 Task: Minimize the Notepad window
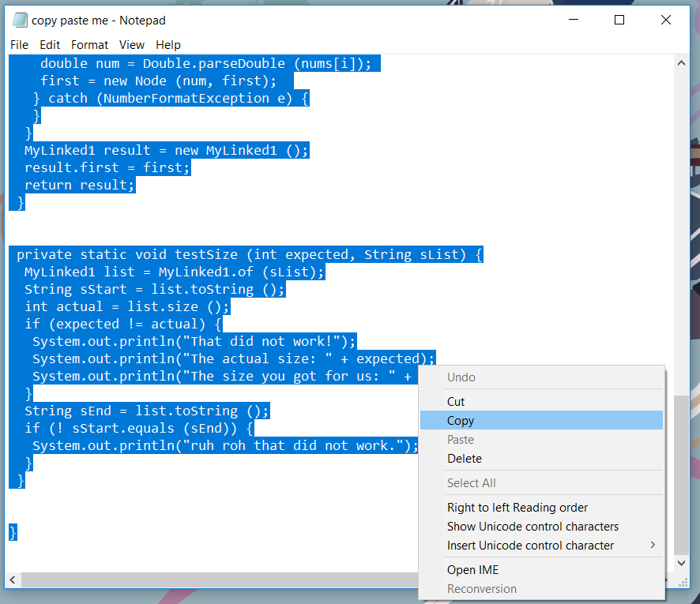[574, 20]
